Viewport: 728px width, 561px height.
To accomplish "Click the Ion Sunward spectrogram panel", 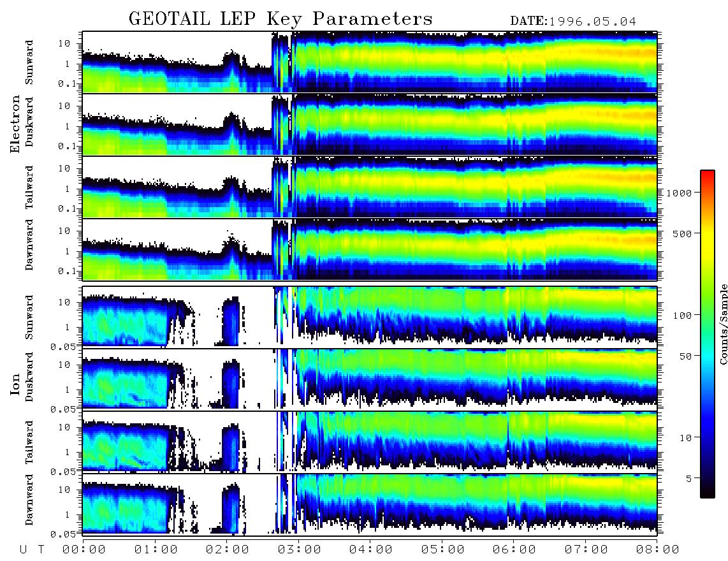I will coord(370,317).
